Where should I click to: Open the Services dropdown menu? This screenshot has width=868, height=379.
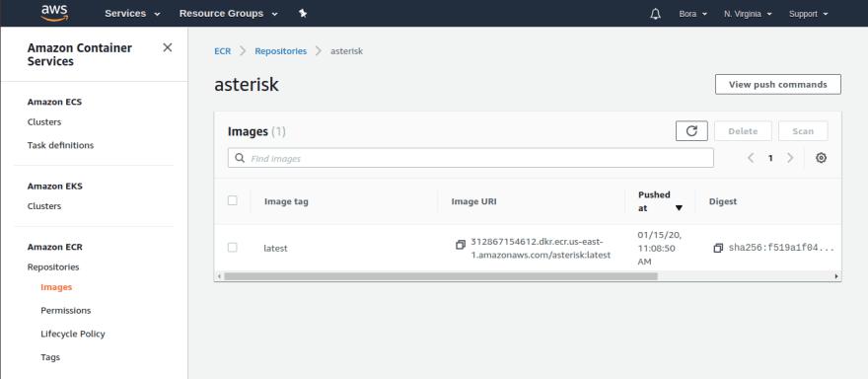[x=132, y=13]
